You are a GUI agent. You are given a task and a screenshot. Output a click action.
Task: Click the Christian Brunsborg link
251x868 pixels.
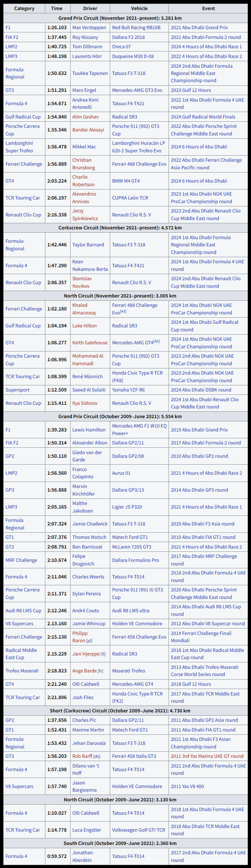coord(84,164)
